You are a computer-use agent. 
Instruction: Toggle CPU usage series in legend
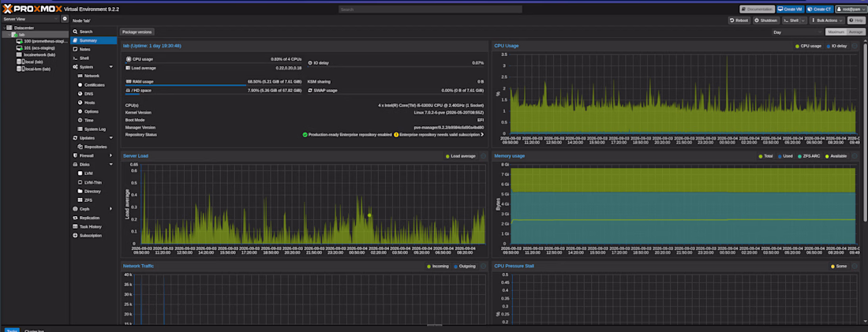808,46
